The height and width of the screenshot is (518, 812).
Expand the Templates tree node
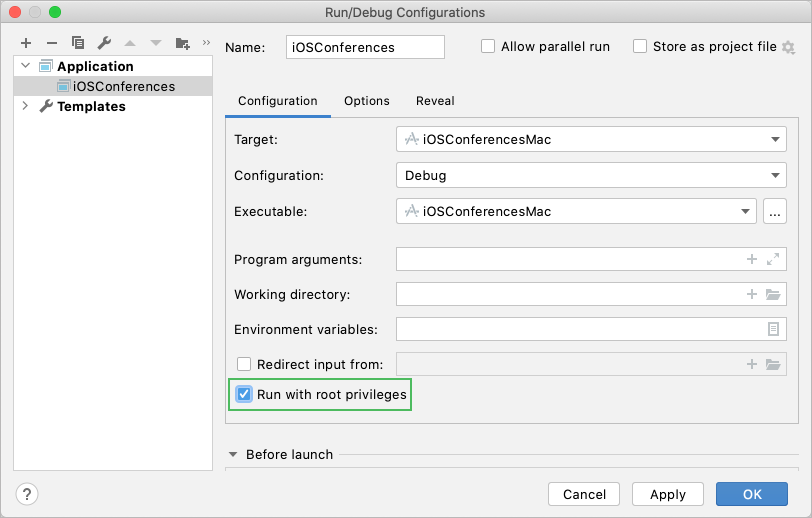point(25,106)
